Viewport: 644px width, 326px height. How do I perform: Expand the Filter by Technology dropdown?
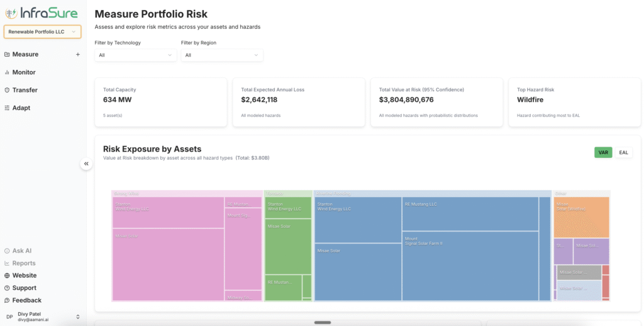pos(136,55)
